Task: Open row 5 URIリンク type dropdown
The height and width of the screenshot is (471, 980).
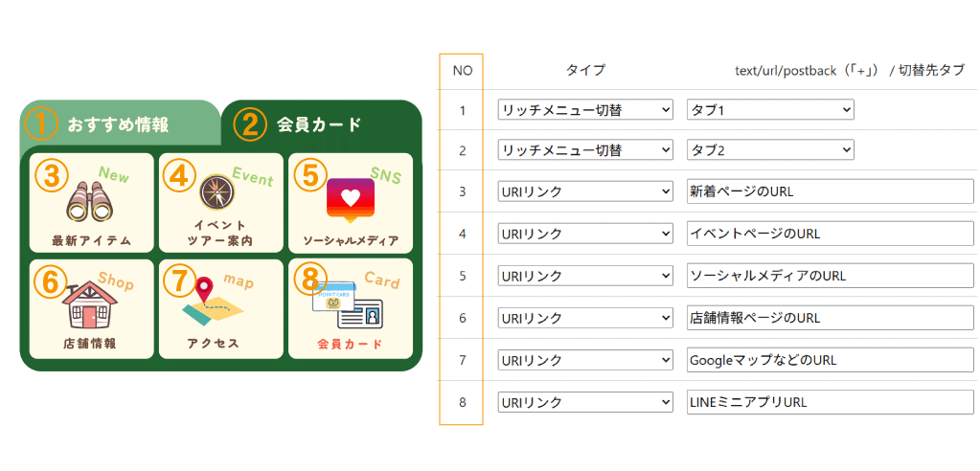Action: (x=585, y=276)
